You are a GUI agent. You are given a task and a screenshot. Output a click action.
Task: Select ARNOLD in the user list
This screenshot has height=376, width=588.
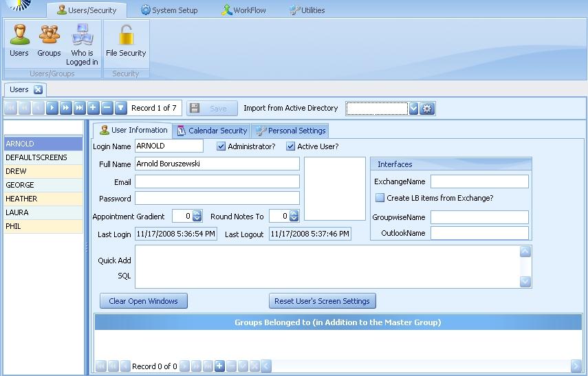(43, 144)
